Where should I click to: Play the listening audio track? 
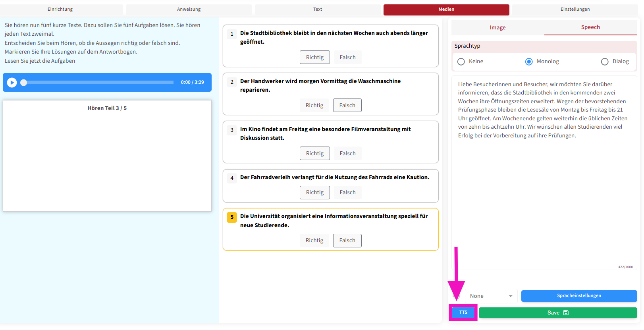coord(12,82)
